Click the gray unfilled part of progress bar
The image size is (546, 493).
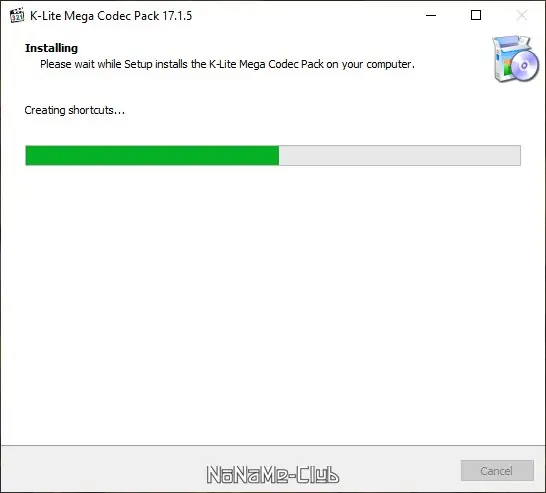click(x=400, y=155)
